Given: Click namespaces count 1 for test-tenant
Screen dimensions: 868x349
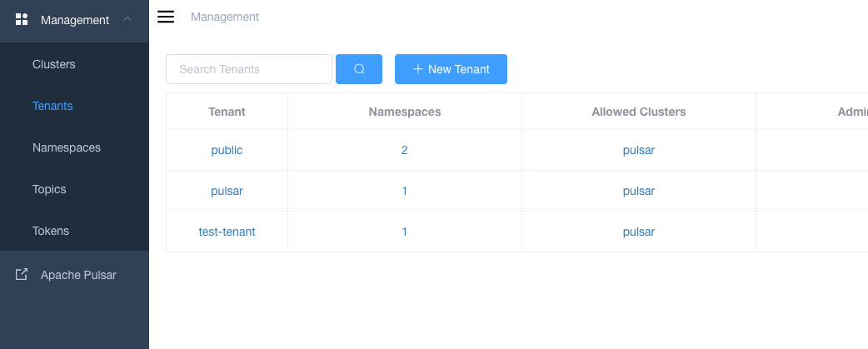Looking at the screenshot, I should coord(405,232).
